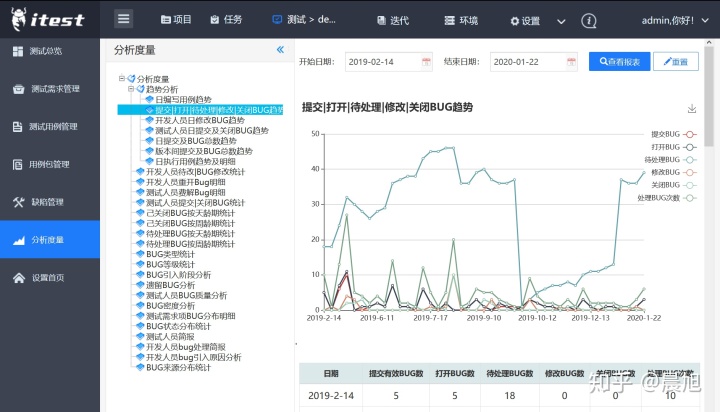Go to 测试用例管理 in sidebar
This screenshot has width=720, height=412.
coord(50,126)
